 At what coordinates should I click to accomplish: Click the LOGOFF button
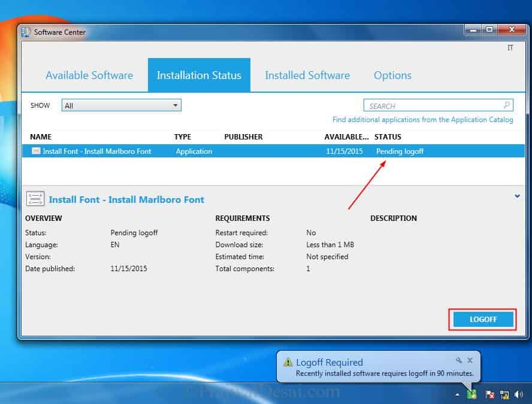[x=483, y=319]
